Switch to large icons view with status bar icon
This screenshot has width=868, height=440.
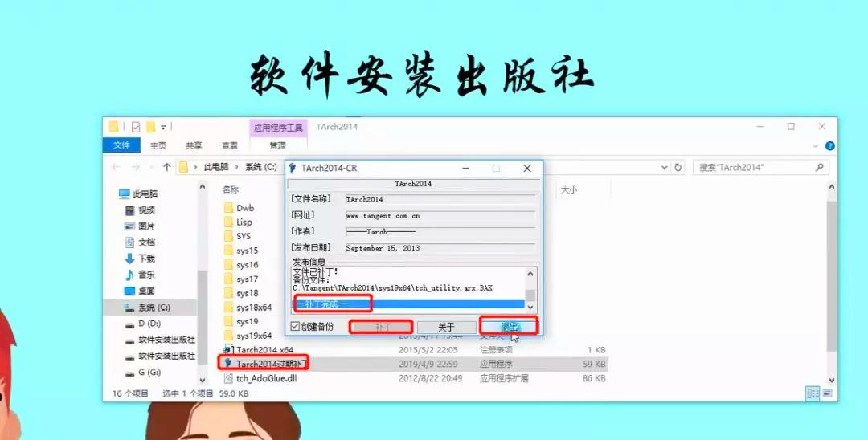[828, 393]
